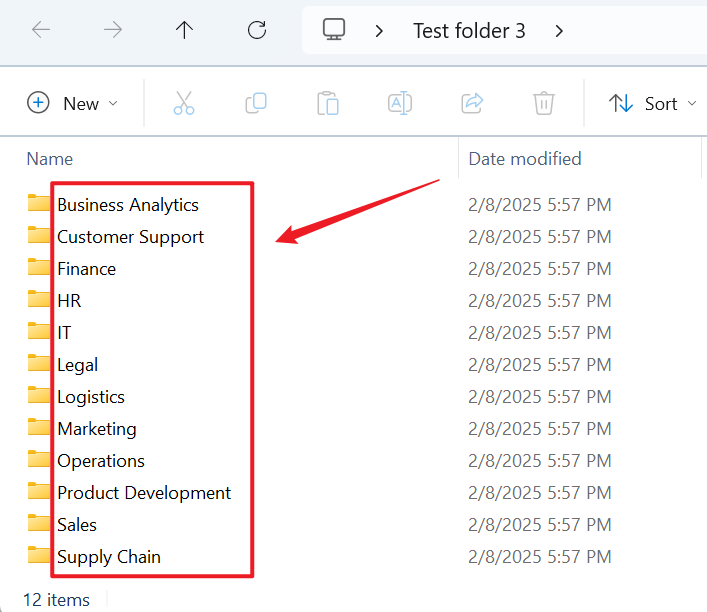This screenshot has height=612, width=707.
Task: Click Test folder 3 in address bar
Action: pyautogui.click(x=469, y=31)
